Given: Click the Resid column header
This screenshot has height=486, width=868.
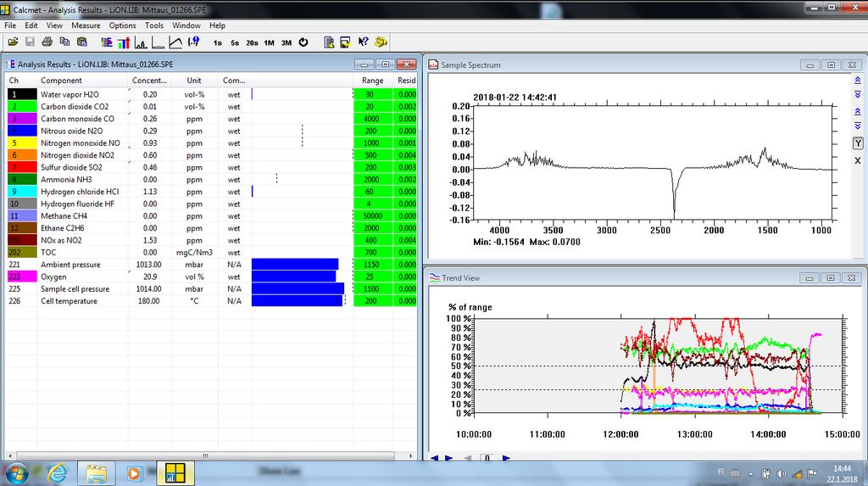Looking at the screenshot, I should [x=406, y=81].
